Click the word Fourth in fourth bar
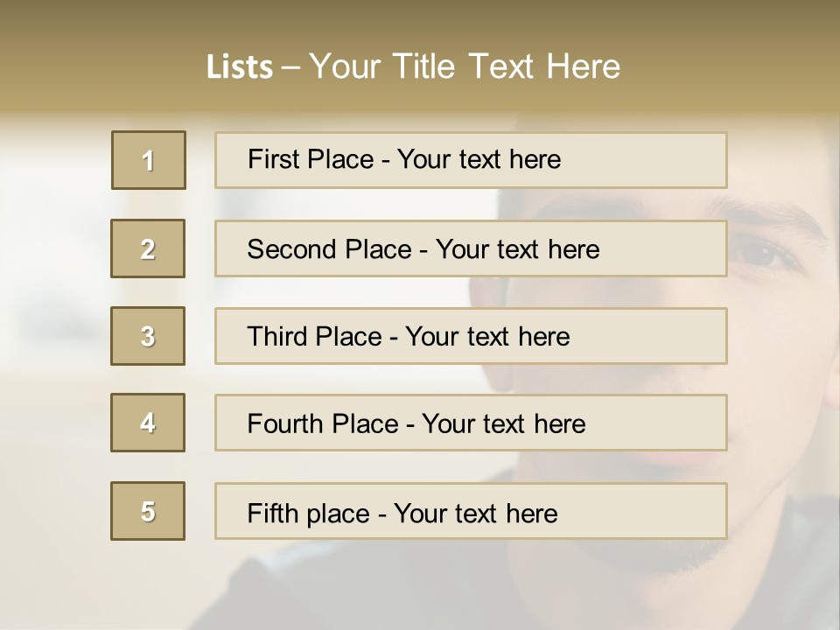The height and width of the screenshot is (630, 840). coord(285,423)
